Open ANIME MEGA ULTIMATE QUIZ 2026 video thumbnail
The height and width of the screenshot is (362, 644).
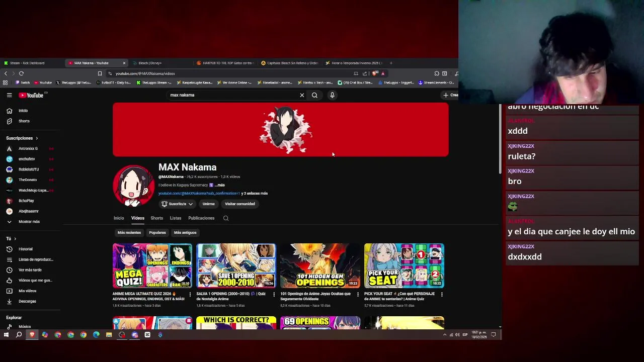[x=152, y=266]
